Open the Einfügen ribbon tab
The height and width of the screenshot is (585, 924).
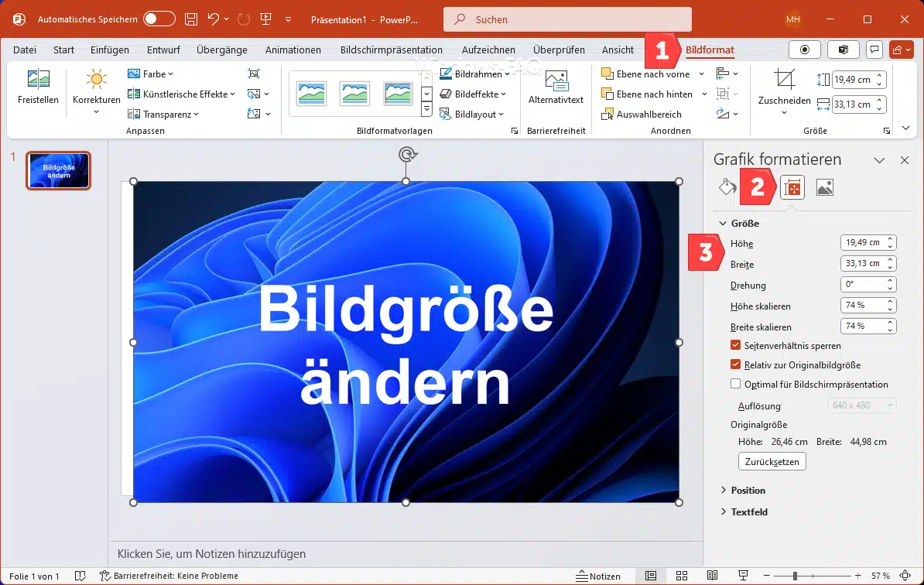click(x=110, y=50)
